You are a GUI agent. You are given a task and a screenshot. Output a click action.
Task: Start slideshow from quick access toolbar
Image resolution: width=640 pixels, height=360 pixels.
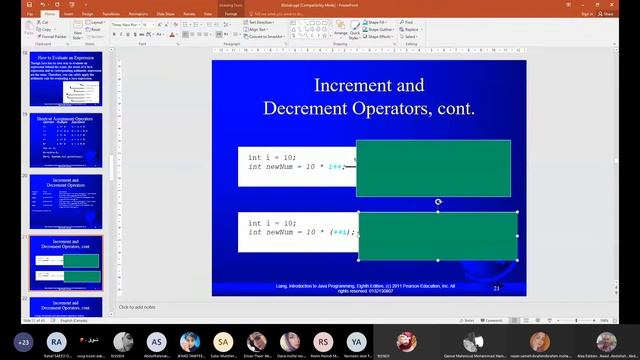72,4
